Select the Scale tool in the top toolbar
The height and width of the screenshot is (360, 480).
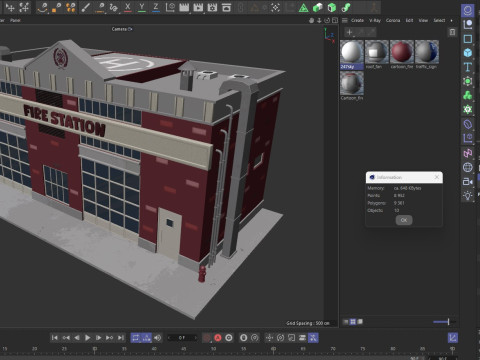point(24,7)
